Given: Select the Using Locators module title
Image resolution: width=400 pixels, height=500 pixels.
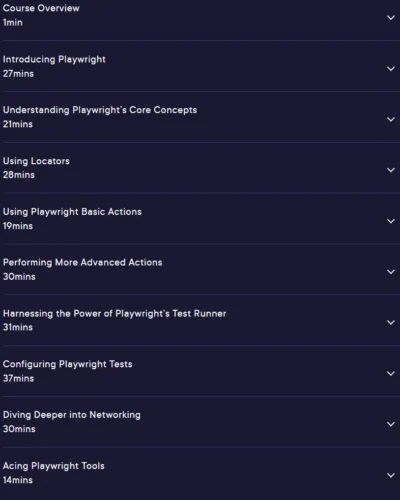Looking at the screenshot, I should point(36,161).
